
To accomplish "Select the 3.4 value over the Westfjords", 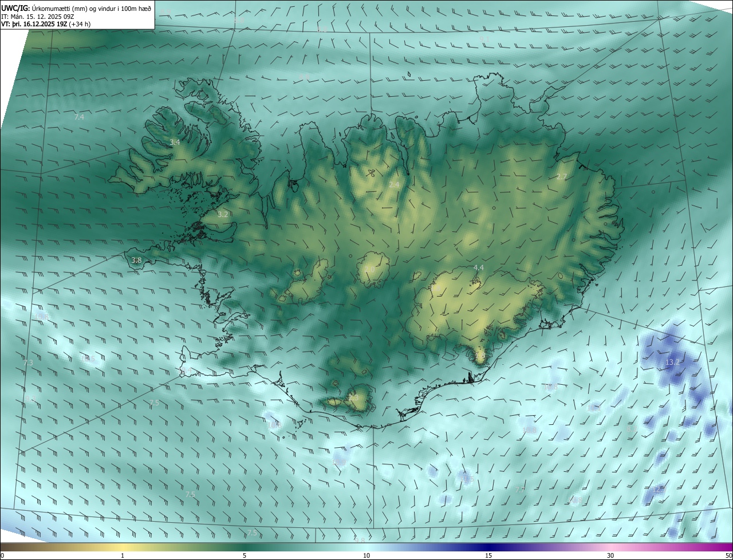I will tap(175, 142).
